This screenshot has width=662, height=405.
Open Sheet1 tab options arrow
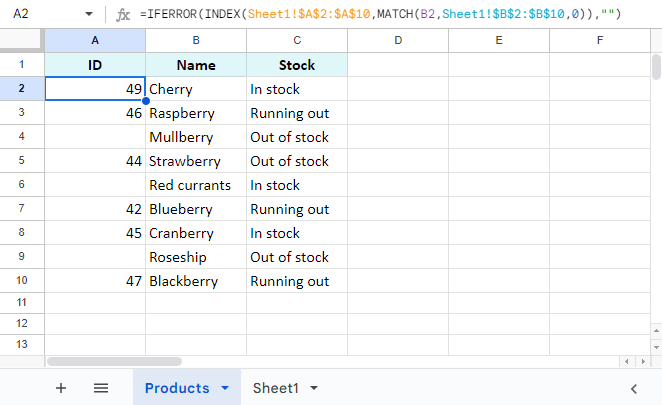[x=314, y=388]
